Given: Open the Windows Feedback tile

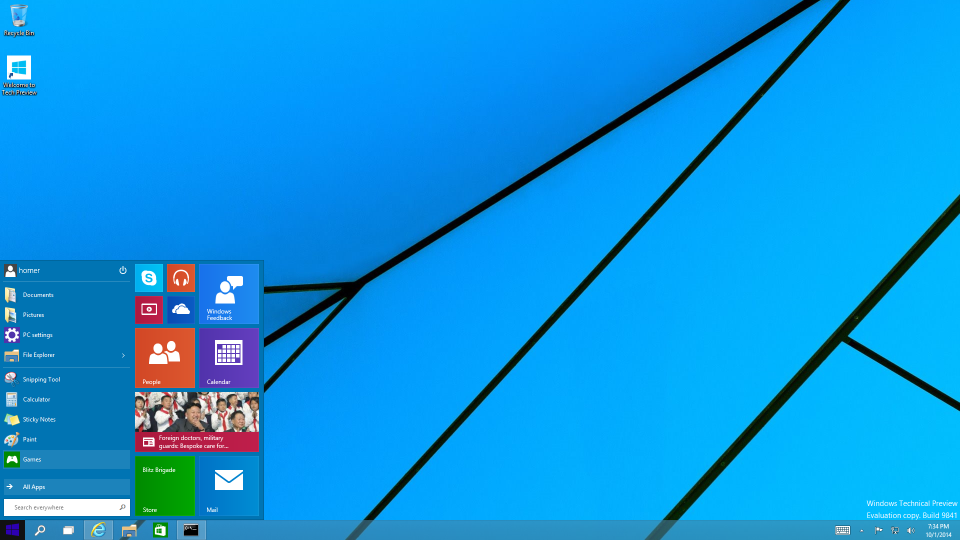Looking at the screenshot, I should pos(229,294).
